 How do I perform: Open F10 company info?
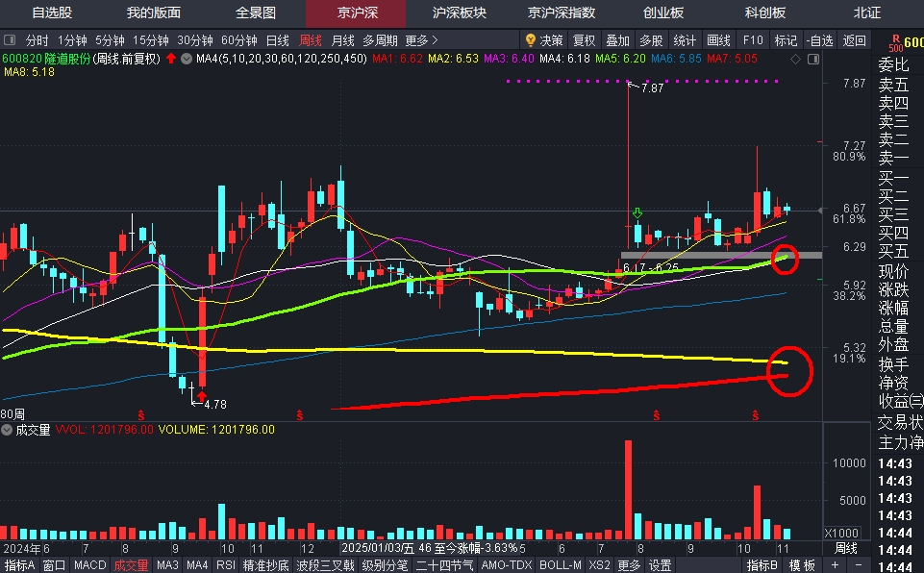click(x=753, y=40)
